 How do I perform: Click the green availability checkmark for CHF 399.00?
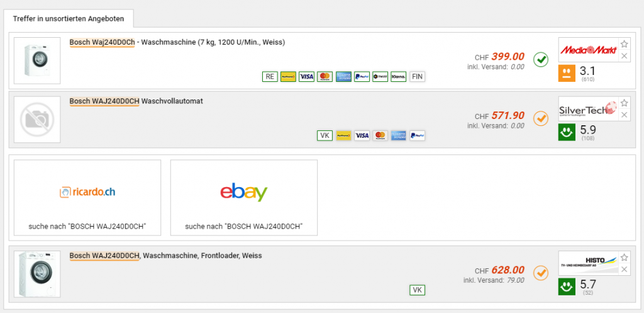(541, 60)
